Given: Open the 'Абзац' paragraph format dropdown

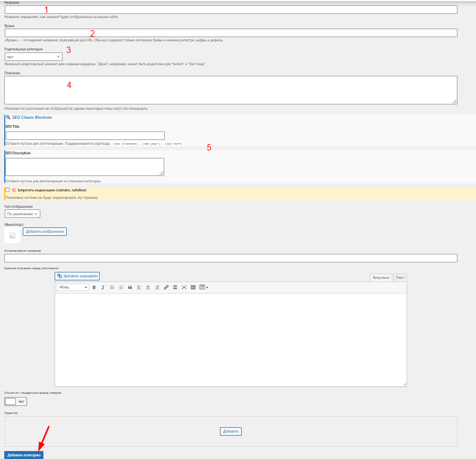Looking at the screenshot, I should point(73,287).
